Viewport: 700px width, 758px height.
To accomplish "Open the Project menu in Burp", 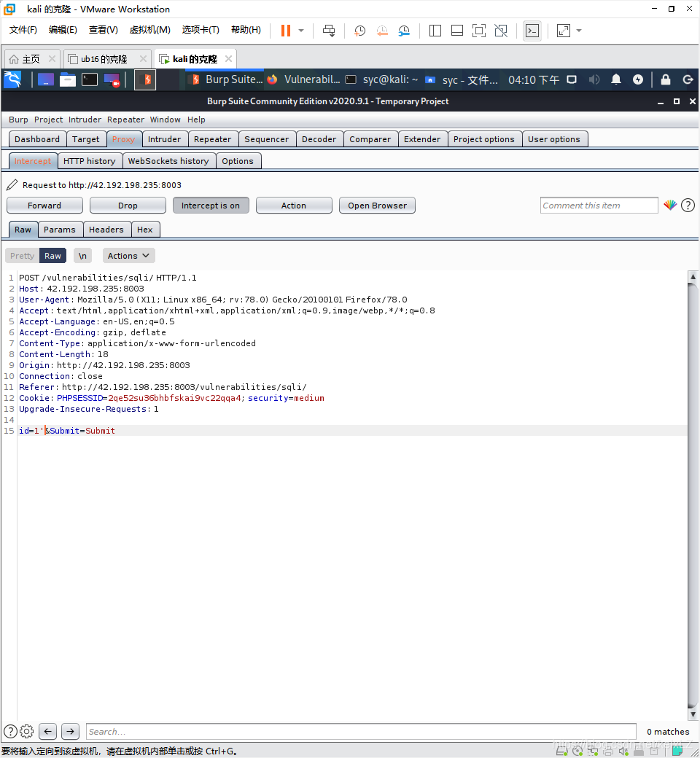I will coord(48,120).
